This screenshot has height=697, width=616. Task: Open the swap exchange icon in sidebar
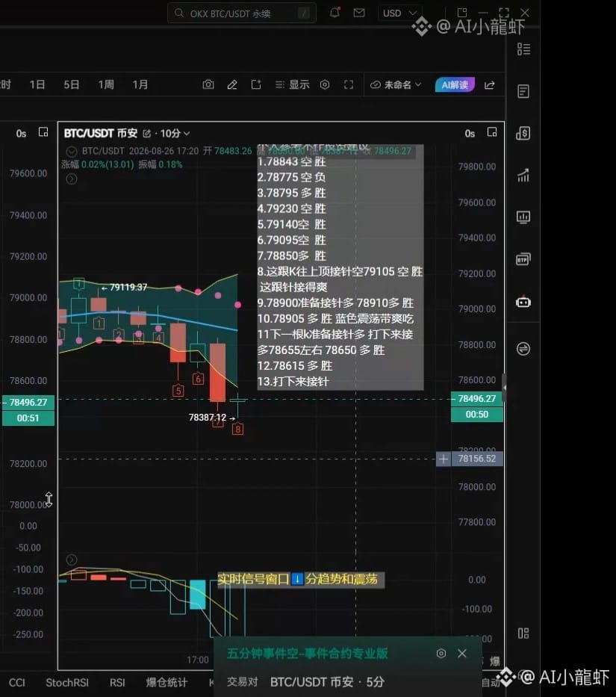coord(523,349)
